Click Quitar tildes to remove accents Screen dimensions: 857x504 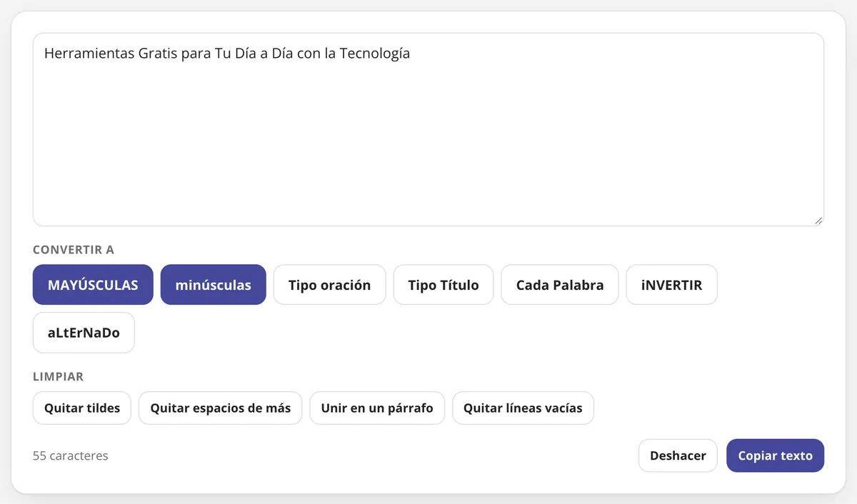pos(82,408)
